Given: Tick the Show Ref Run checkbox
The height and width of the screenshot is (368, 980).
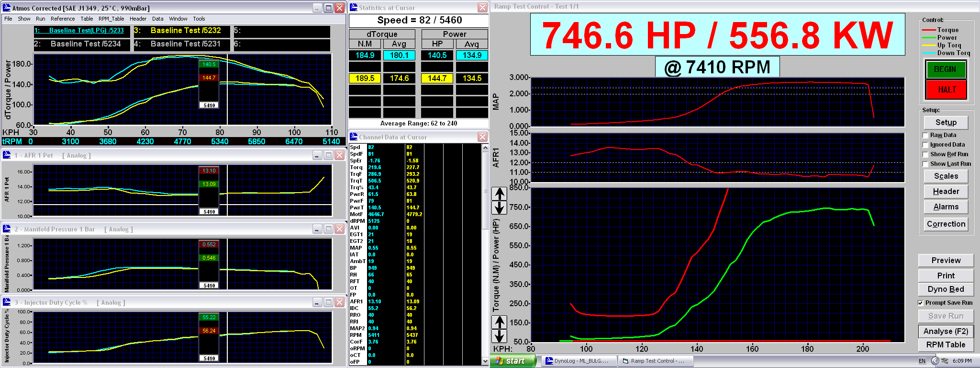Looking at the screenshot, I should (x=925, y=154).
